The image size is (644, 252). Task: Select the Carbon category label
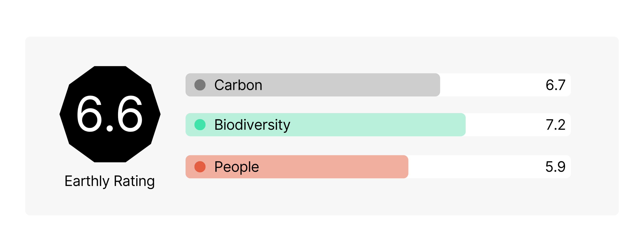click(238, 85)
